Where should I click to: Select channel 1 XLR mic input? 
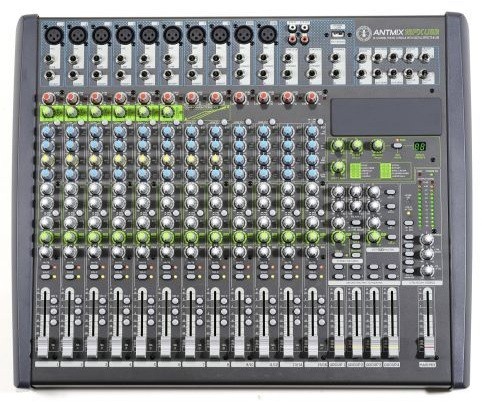[x=53, y=34]
